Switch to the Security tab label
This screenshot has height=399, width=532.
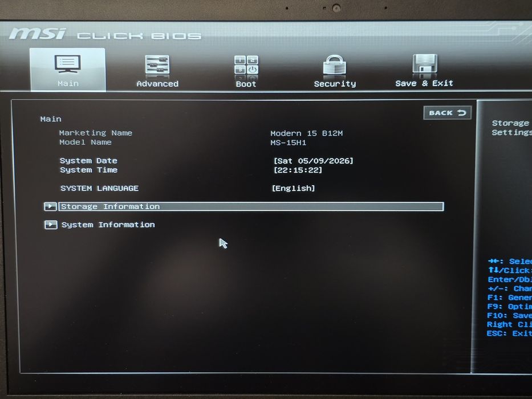[x=335, y=84]
